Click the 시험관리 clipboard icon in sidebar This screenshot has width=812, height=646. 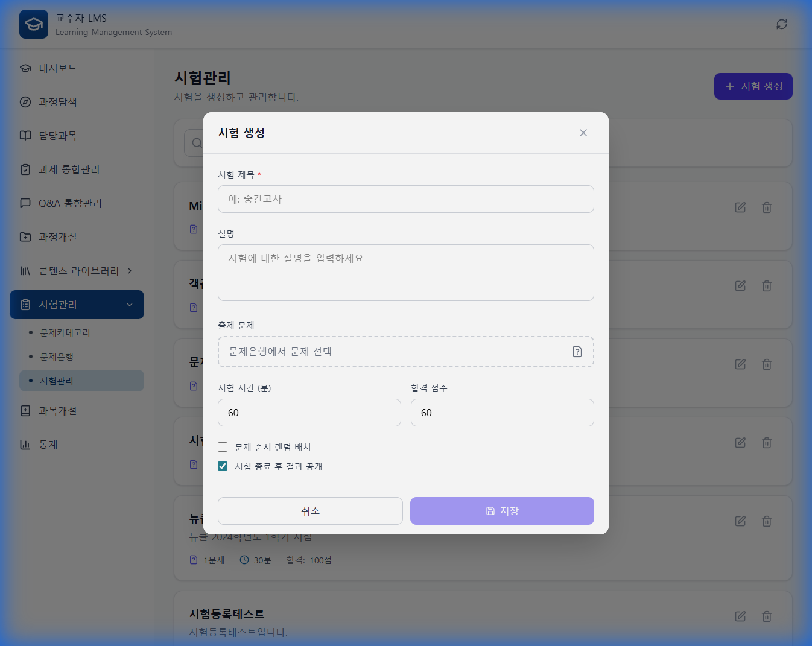click(25, 305)
